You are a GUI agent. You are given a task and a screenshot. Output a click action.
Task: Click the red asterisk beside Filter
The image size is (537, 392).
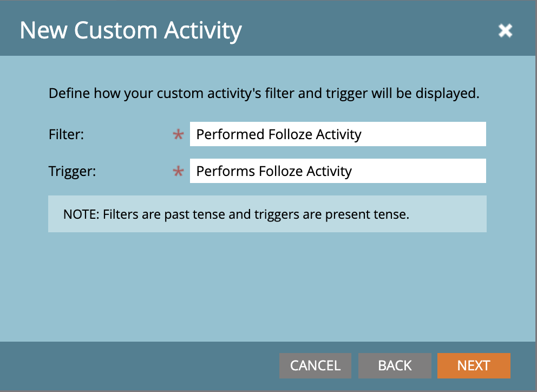click(178, 135)
